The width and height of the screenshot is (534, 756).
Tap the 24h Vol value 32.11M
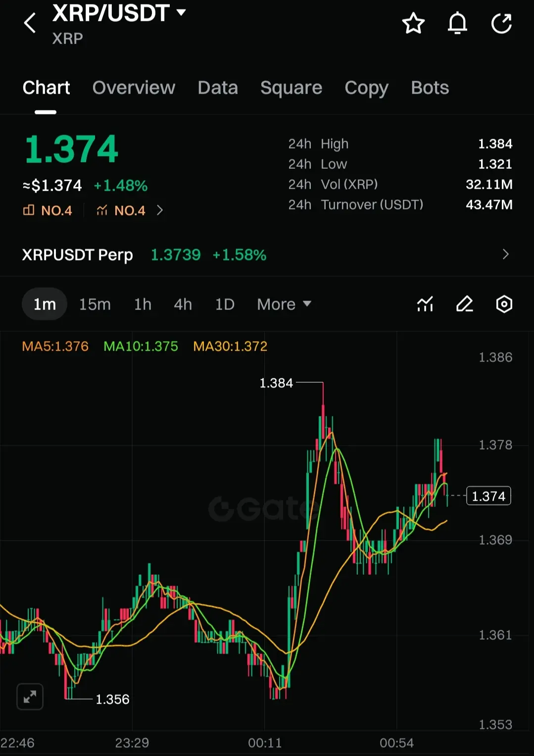point(489,184)
